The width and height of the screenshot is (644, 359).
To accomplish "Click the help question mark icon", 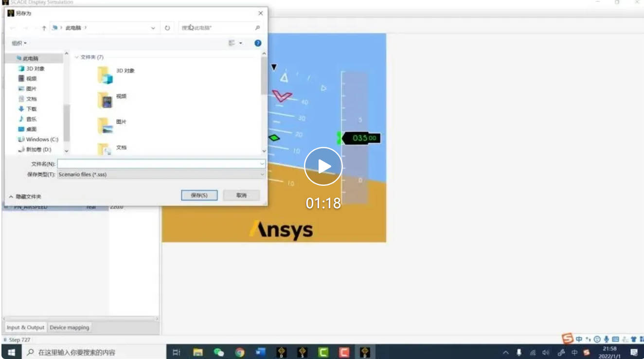I will click(258, 43).
